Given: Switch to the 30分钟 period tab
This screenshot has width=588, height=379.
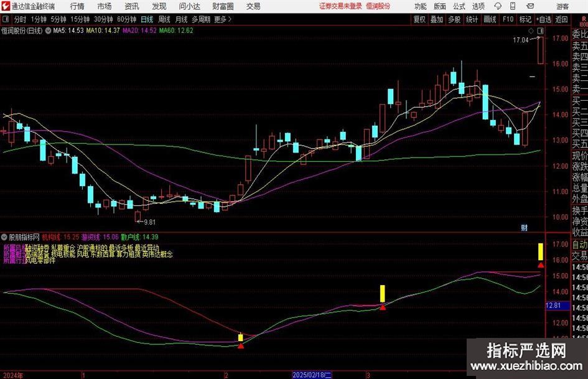Looking at the screenshot, I should pyautogui.click(x=103, y=19).
